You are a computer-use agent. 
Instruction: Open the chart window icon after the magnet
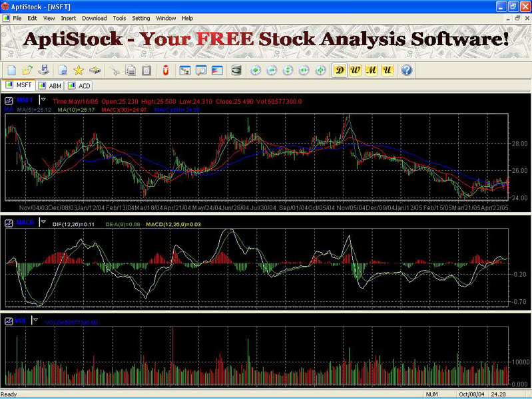185,70
